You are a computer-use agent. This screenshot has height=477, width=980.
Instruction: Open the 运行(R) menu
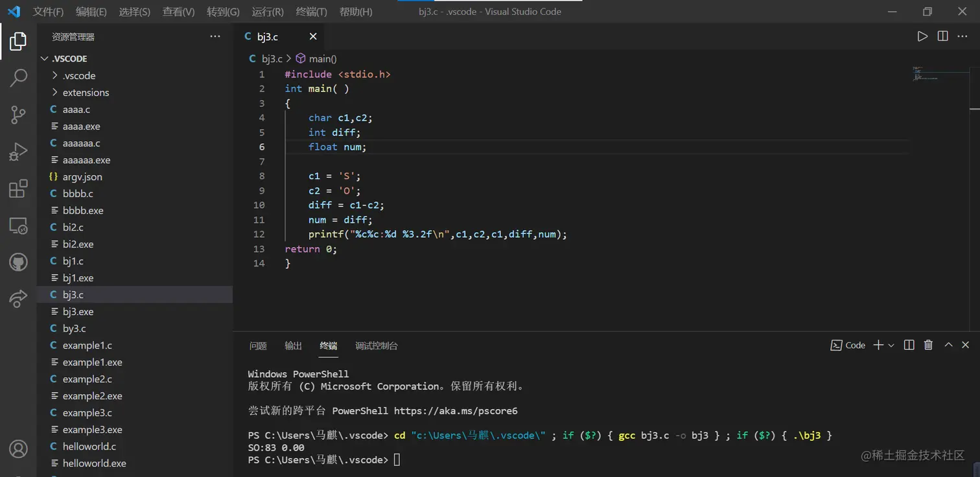(x=268, y=12)
